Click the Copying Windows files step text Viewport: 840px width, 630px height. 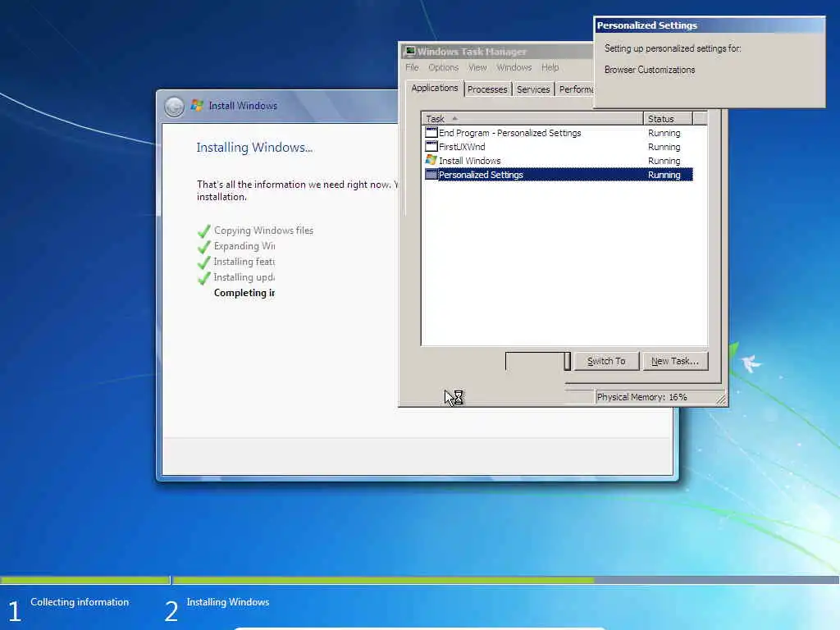point(263,231)
